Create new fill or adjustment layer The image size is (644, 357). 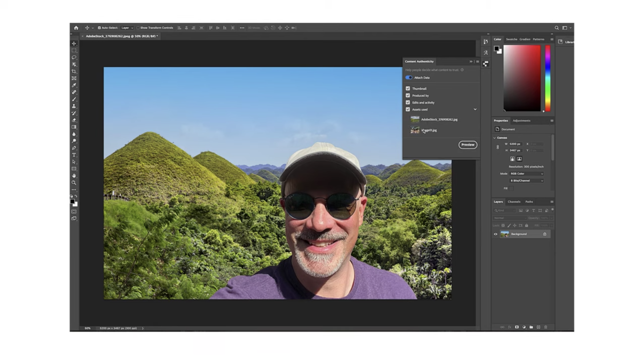[524, 327]
